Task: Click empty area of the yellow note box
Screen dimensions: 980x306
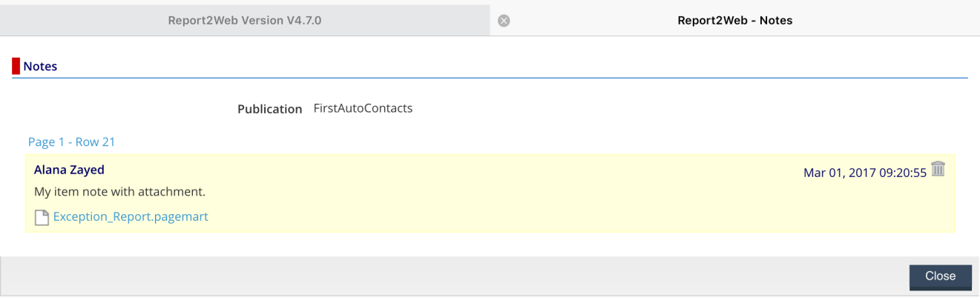Action: (x=519, y=200)
